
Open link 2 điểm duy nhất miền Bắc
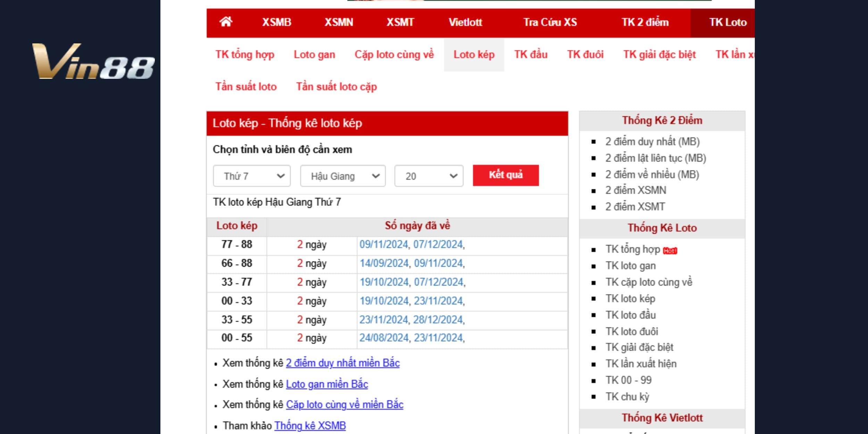[343, 363]
